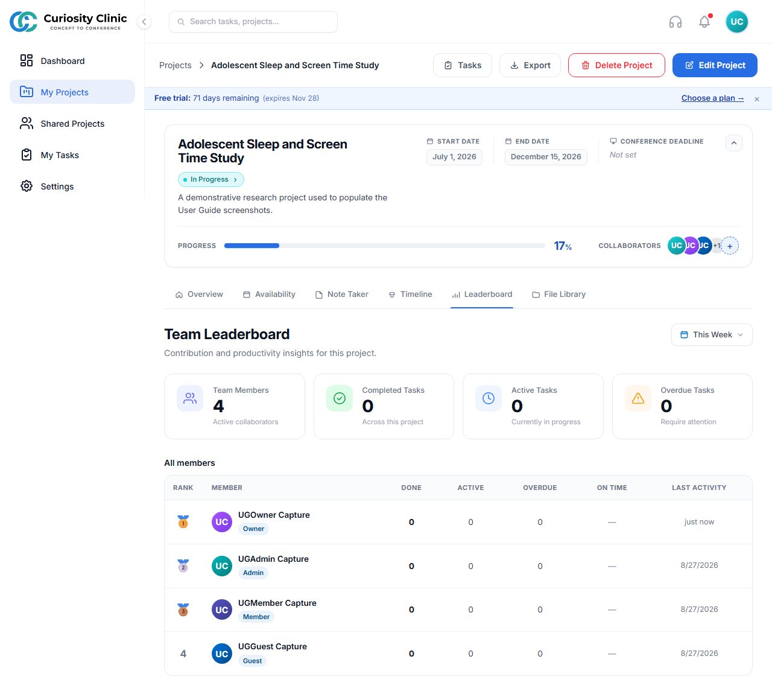Screen dimensions: 772x700
Task: Focus the search tasks and projects field
Action: coord(253,22)
